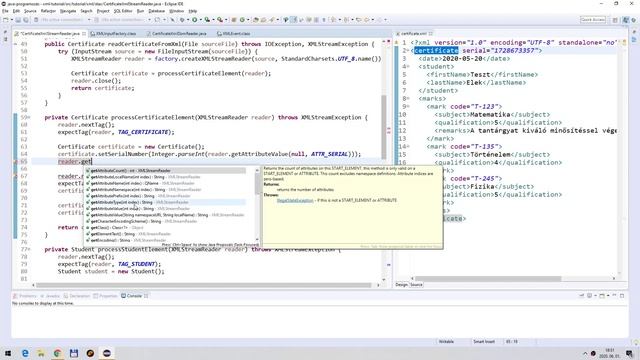Image resolution: width=640 pixels, height=360 pixels.
Task: Switch to the CertificateXmlDomReader.java tab
Action: click(x=178, y=33)
